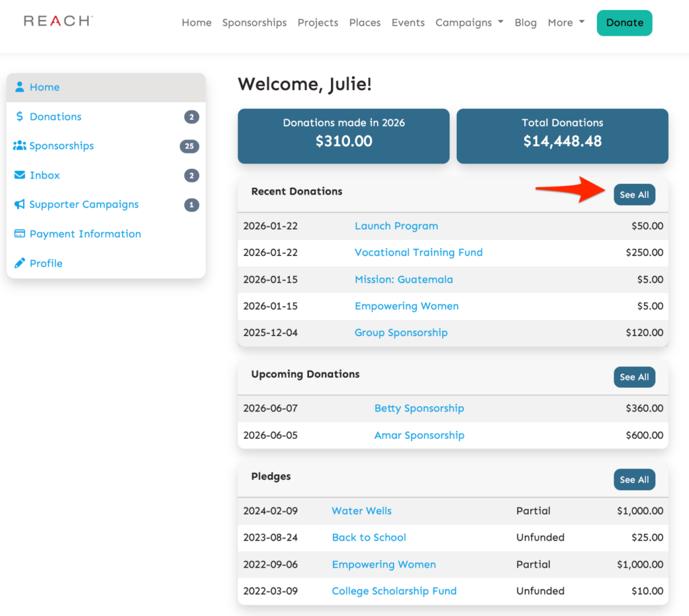Image resolution: width=689 pixels, height=616 pixels.
Task: Open the Blog from the navigation bar
Action: coord(525,22)
